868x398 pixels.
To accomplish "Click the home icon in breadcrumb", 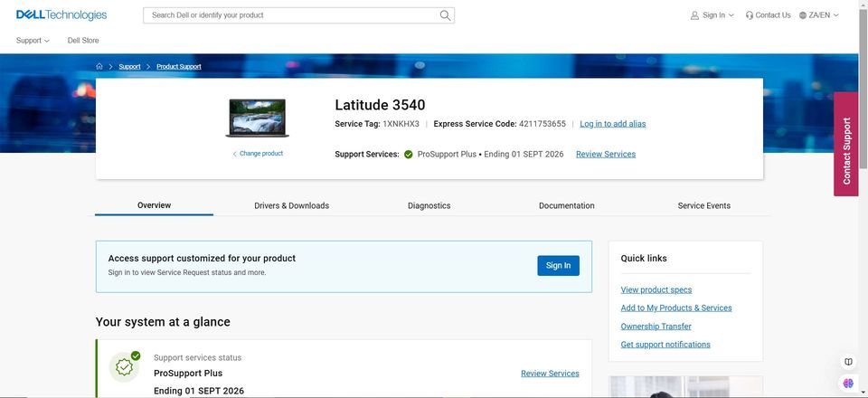I will (99, 67).
